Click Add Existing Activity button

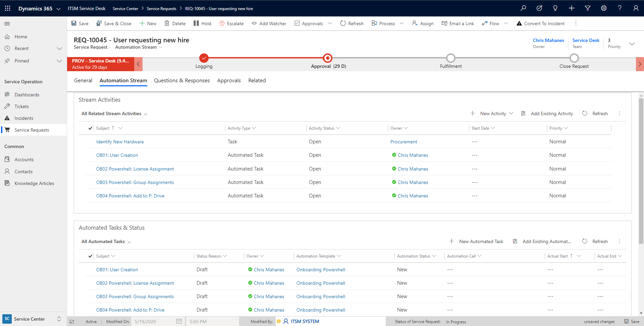click(547, 113)
